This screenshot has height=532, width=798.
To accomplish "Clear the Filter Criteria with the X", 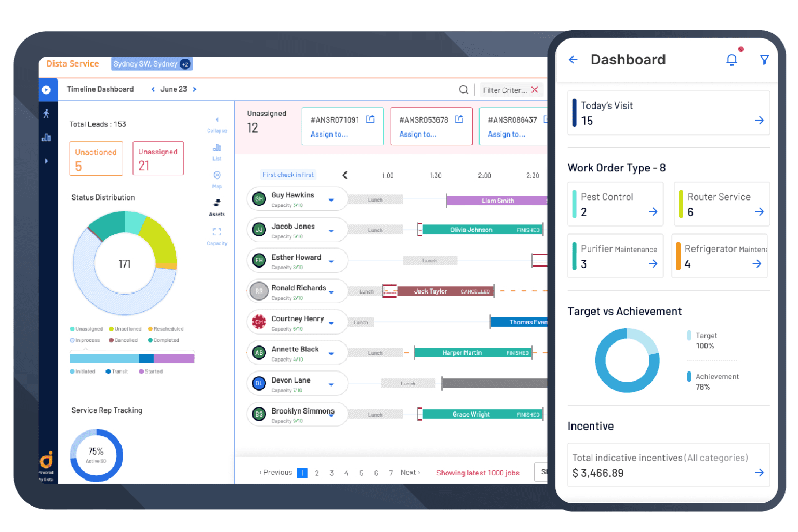I will 535,89.
